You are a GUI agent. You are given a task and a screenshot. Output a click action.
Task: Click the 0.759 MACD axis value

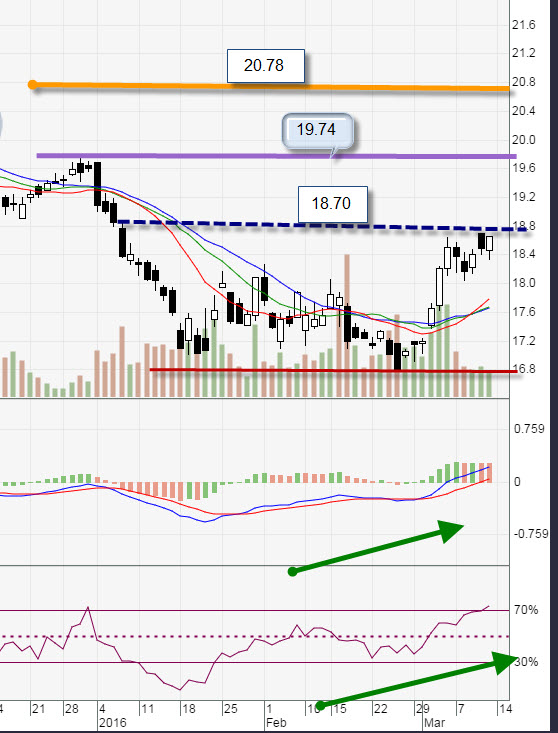click(x=529, y=429)
